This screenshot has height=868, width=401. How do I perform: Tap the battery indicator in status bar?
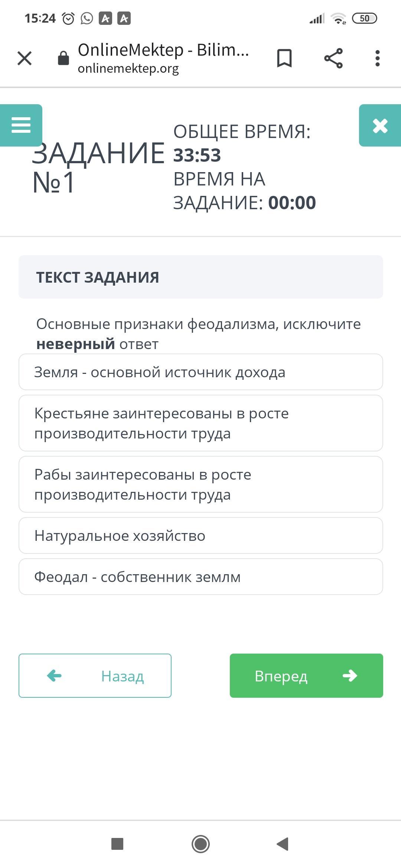click(x=364, y=18)
